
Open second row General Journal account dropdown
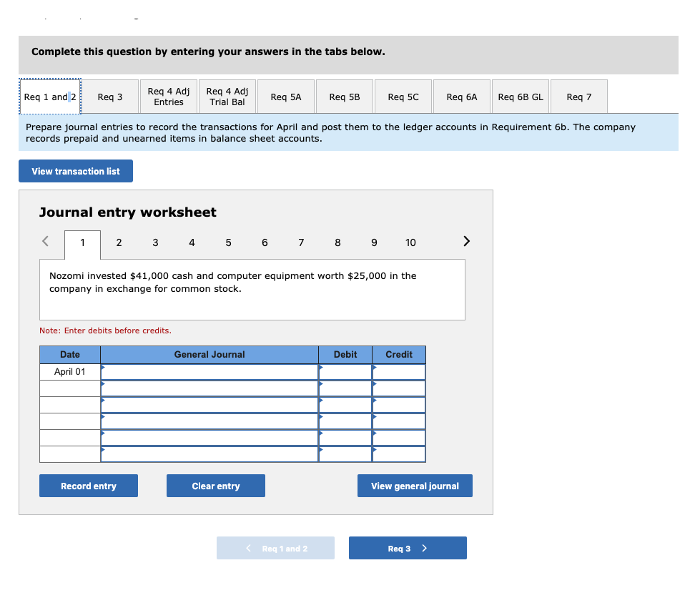209,388
